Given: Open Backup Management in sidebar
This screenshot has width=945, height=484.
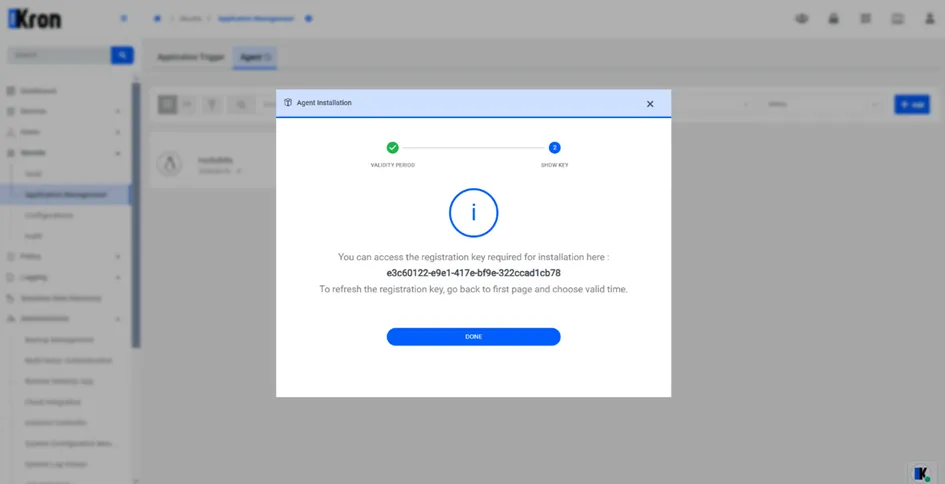Looking at the screenshot, I should [59, 339].
